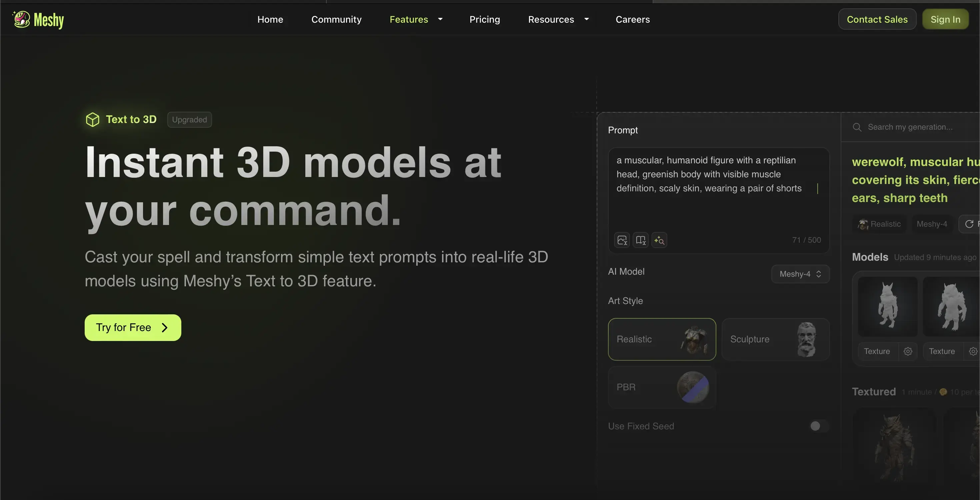Click the regenerate refresh icon beside Meshy-4 tag
Image resolution: width=980 pixels, height=500 pixels.
pos(969,224)
